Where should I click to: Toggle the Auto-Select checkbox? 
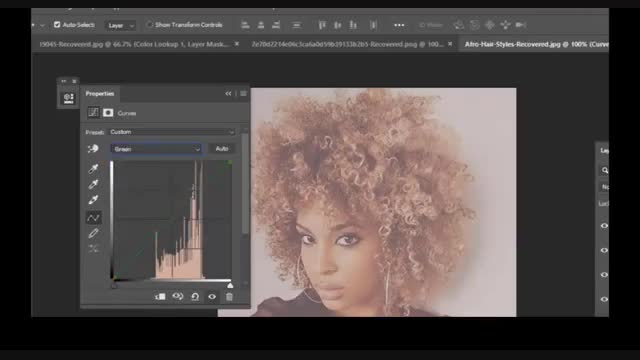[x=57, y=25]
